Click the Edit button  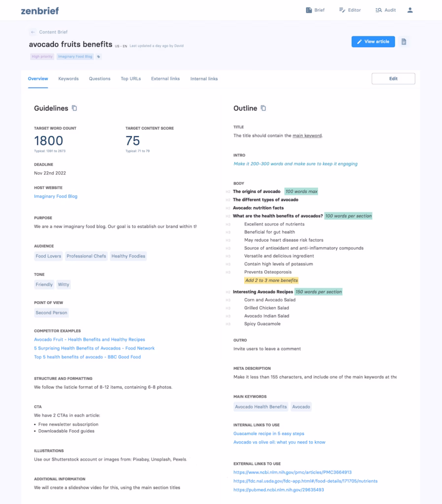pyautogui.click(x=393, y=79)
